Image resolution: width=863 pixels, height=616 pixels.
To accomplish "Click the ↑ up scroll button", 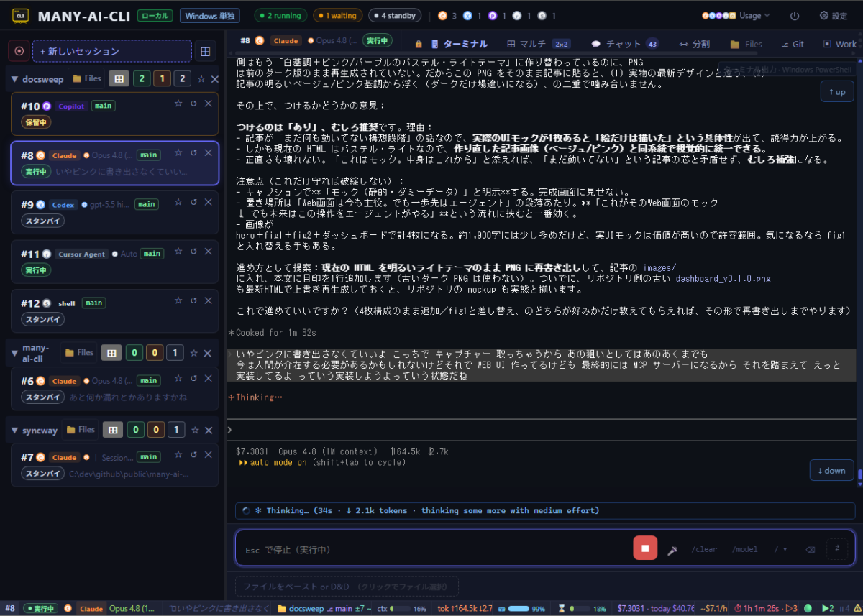I will 836,91.
